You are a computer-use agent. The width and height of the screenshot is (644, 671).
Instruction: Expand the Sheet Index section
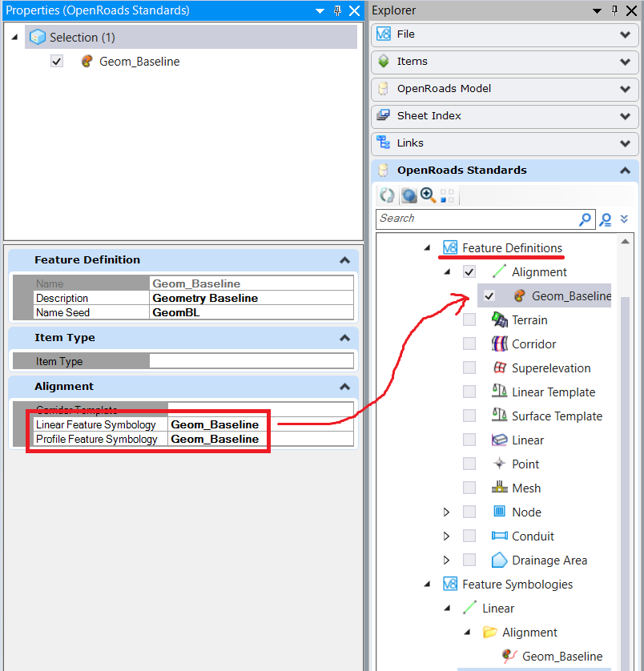pyautogui.click(x=625, y=116)
